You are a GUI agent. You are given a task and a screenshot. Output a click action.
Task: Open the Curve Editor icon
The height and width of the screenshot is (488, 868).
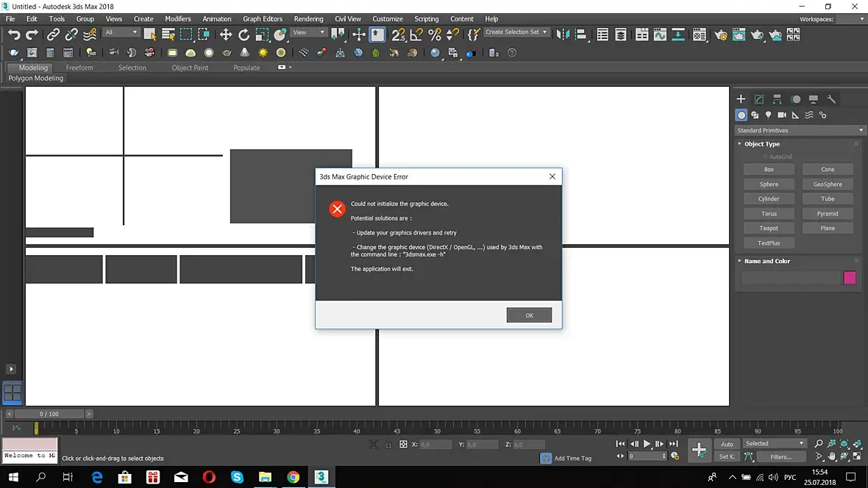660,35
